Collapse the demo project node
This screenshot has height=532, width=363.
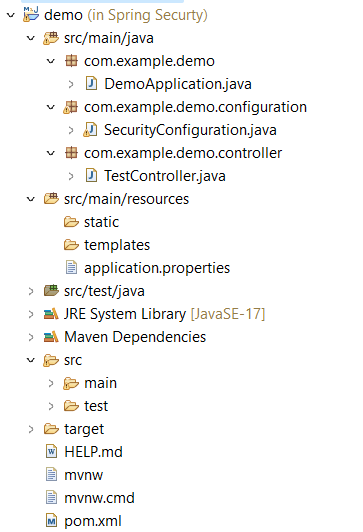[x=11, y=15]
